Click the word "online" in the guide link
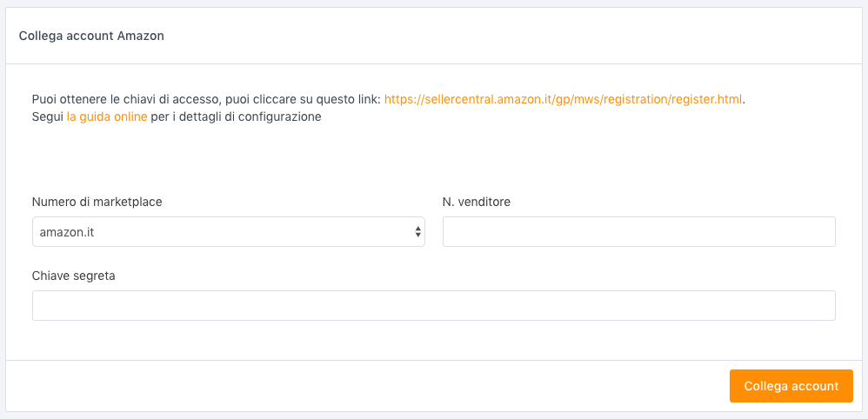The image size is (868, 419). (130, 116)
